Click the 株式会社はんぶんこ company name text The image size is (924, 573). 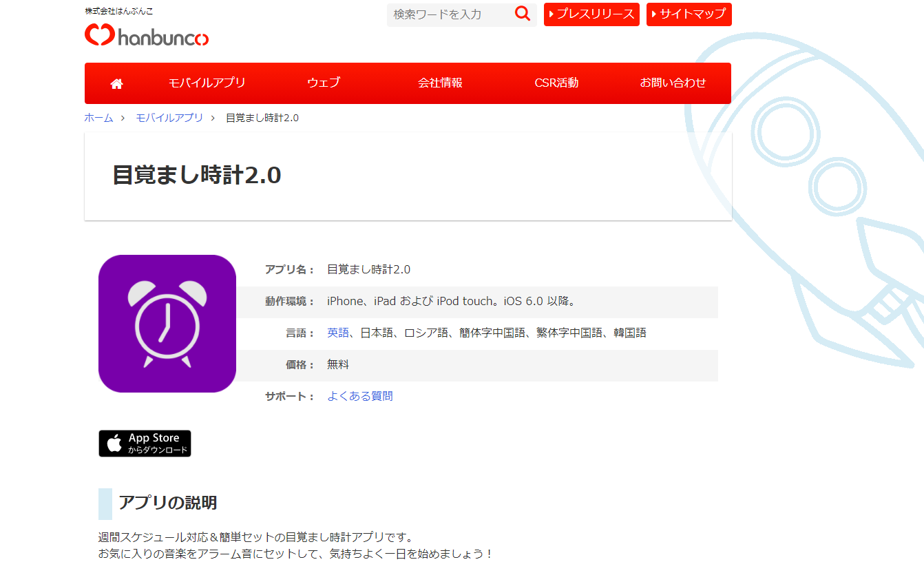pyautogui.click(x=119, y=11)
